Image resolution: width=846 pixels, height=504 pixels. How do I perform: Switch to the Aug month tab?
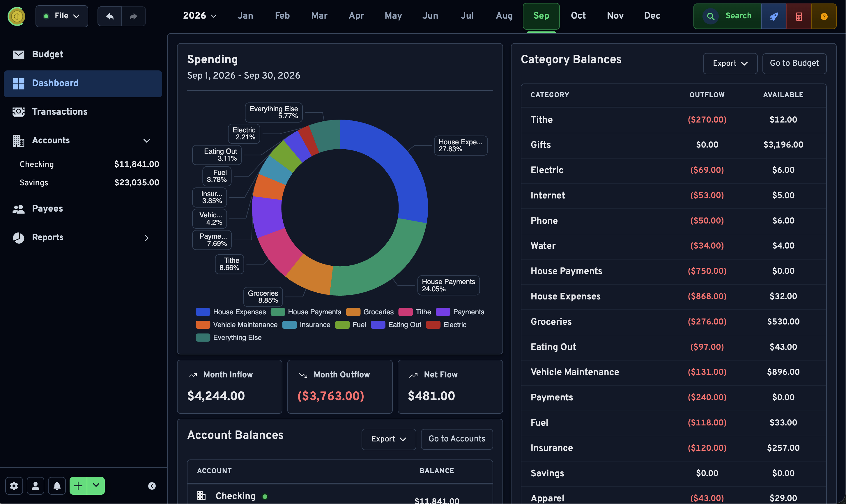(x=504, y=16)
